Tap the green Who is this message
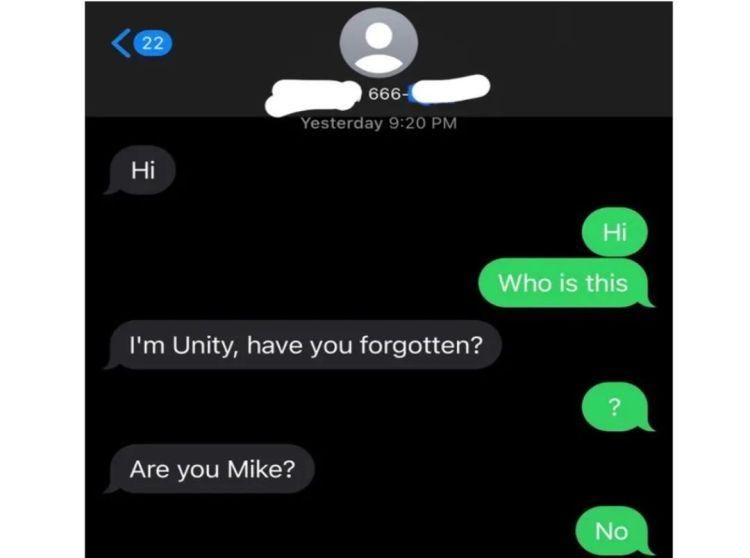This screenshot has width=750, height=558. coord(565,283)
